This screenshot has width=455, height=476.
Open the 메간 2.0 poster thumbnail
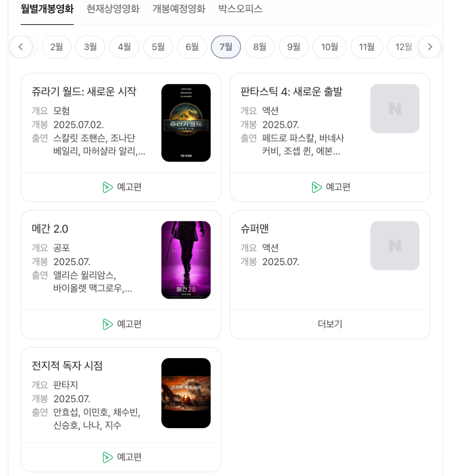point(186,260)
